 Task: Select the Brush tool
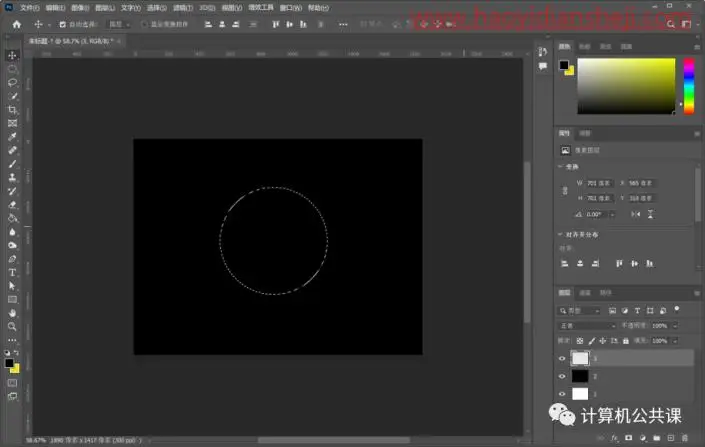tap(12, 164)
